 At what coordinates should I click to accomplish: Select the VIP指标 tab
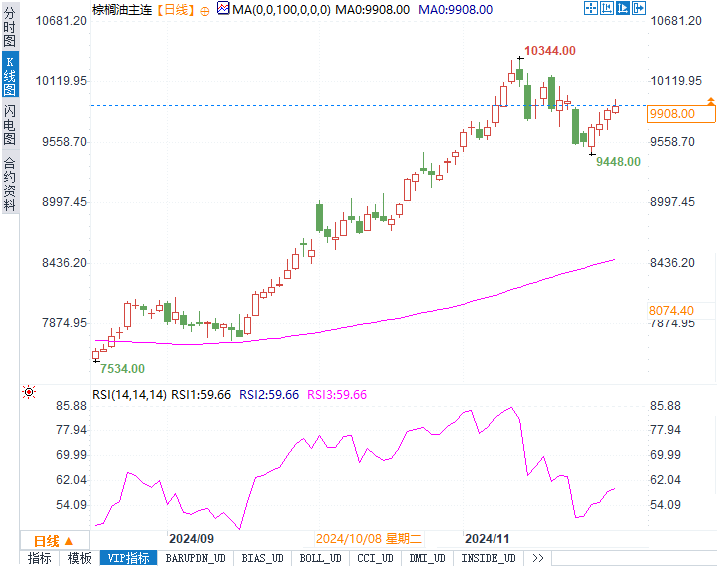[x=128, y=558]
